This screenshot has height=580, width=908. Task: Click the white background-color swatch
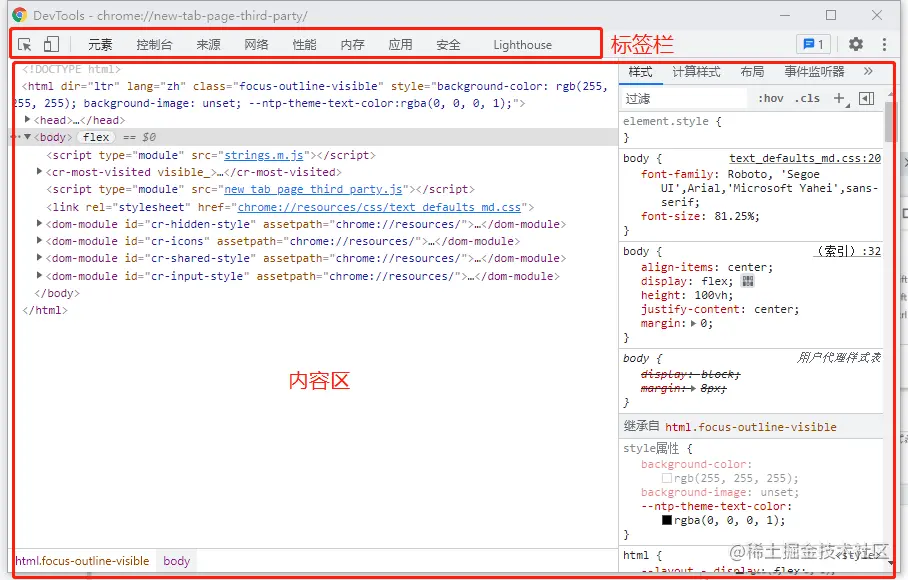click(667, 478)
